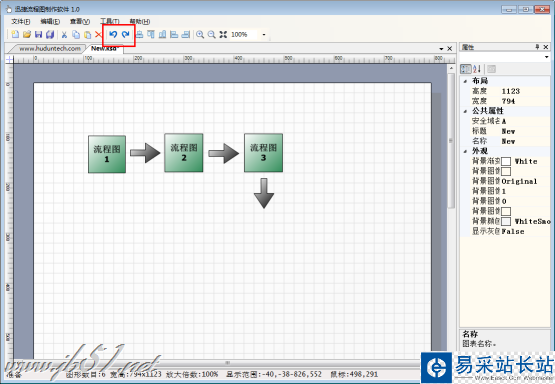Image resolution: width=555 pixels, height=384 pixels.
Task: Collapse the 外观 property group
Action: coord(465,151)
